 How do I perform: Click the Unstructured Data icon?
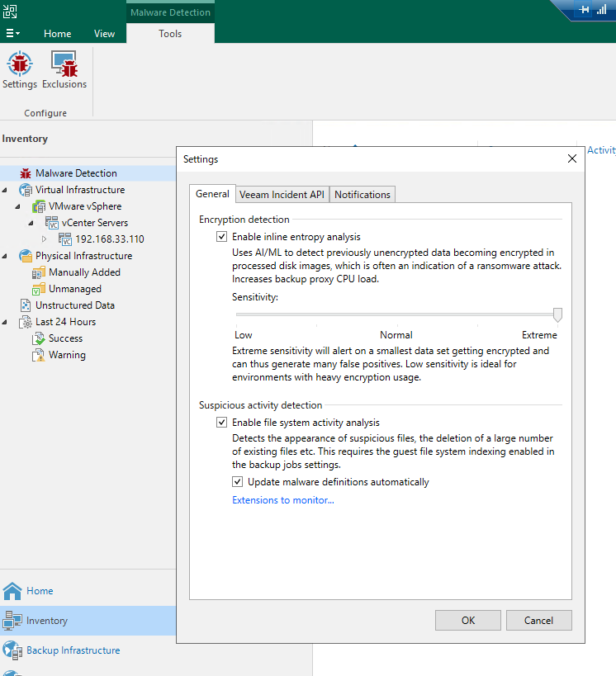click(26, 305)
